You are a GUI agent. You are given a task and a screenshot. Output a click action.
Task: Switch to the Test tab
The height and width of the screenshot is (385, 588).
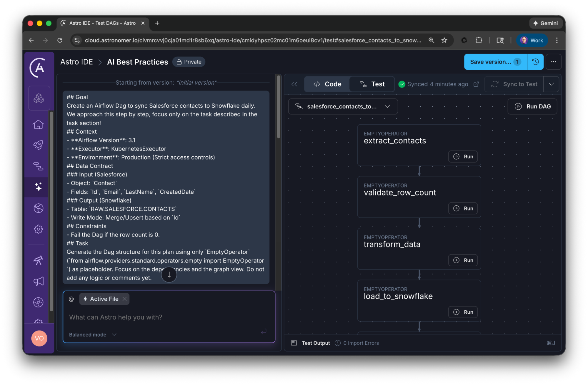tap(372, 84)
